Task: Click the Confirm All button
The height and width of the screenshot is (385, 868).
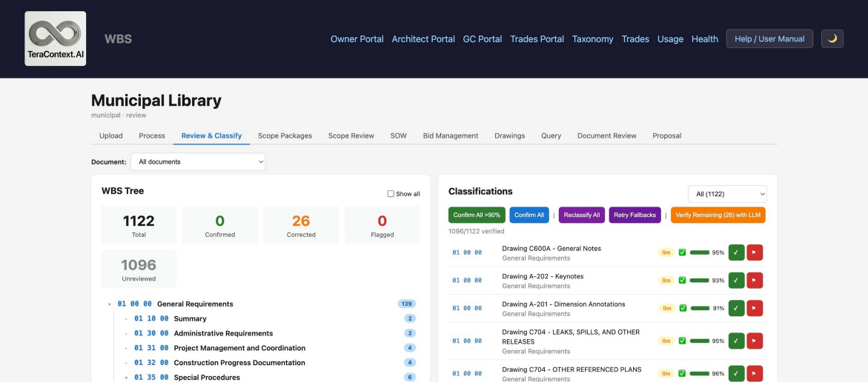Action: point(529,215)
